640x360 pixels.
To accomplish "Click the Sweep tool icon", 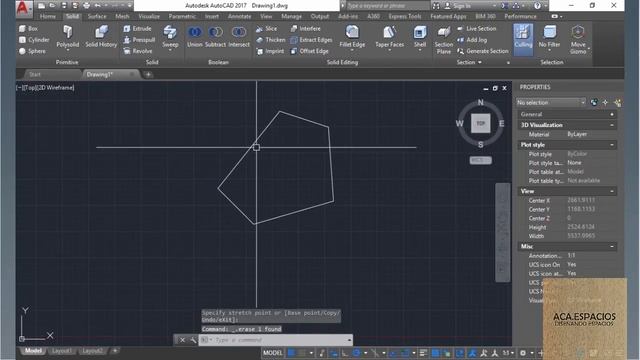I will (x=170, y=32).
